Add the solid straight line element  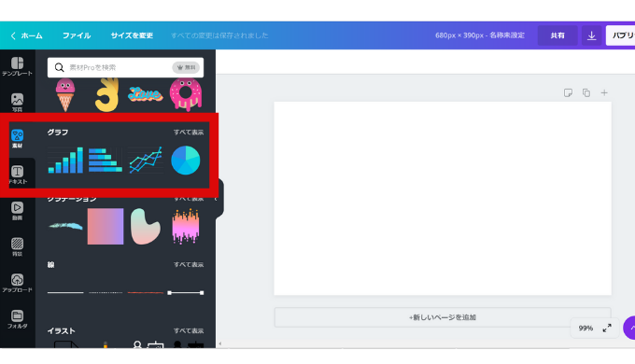[x=65, y=292]
